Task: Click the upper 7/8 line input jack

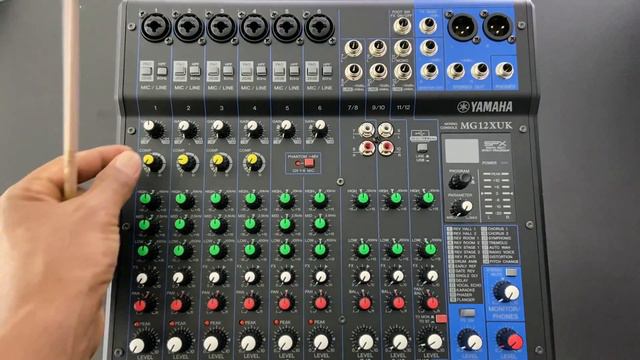Action: (x=353, y=48)
